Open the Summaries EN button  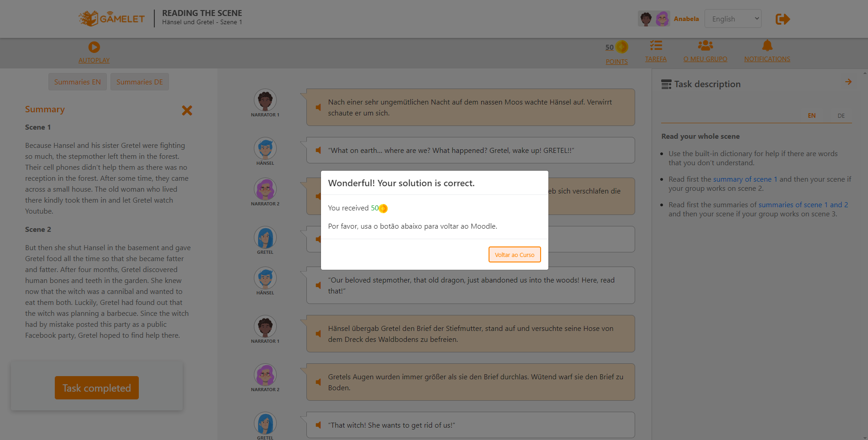pyautogui.click(x=78, y=82)
